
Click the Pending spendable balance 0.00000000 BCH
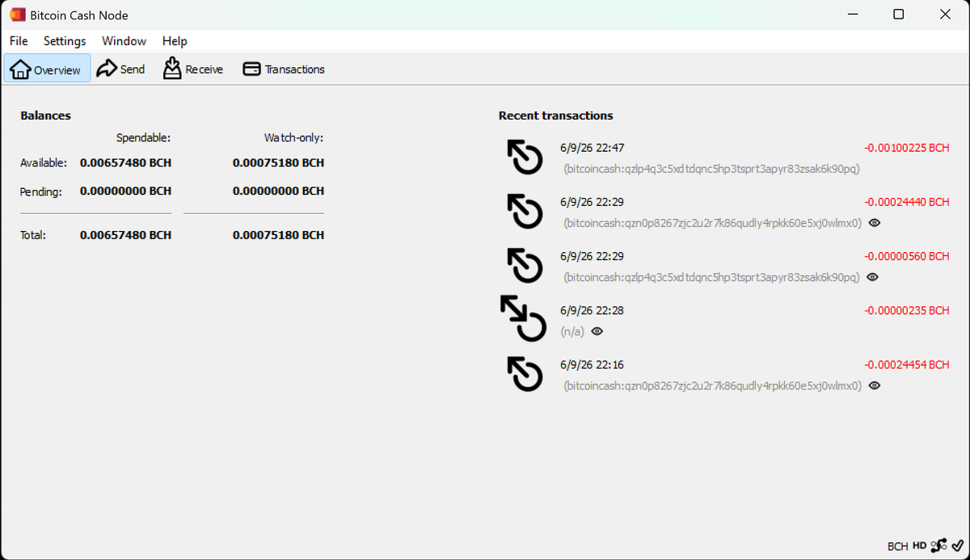point(125,192)
